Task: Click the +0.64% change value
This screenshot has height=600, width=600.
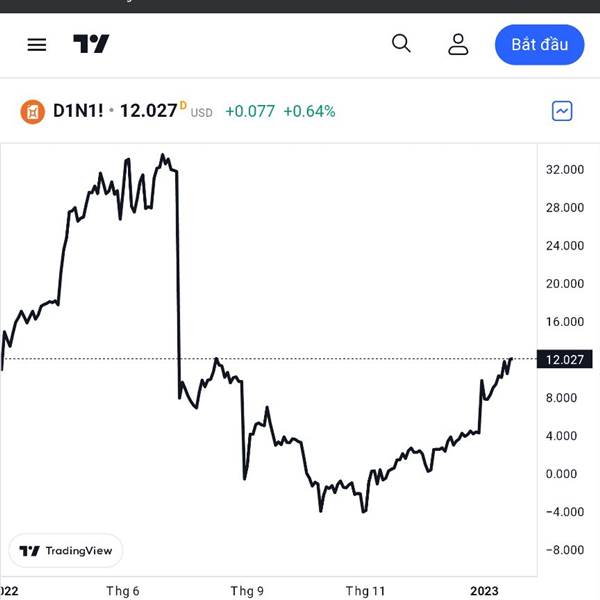Action: [309, 111]
